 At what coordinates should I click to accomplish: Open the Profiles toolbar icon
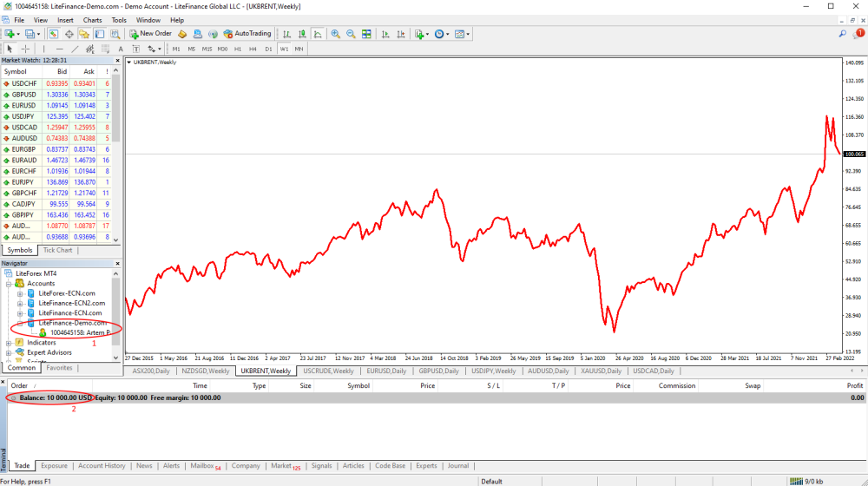(30, 34)
